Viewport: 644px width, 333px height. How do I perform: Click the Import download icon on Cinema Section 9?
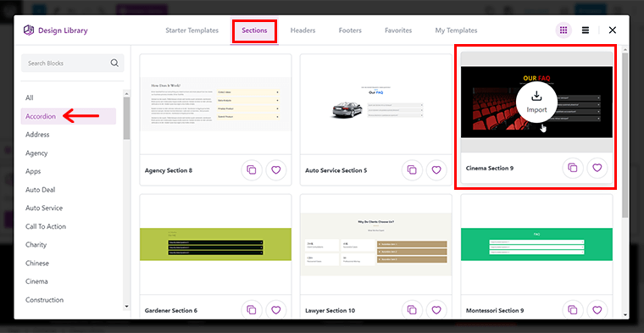[536, 97]
